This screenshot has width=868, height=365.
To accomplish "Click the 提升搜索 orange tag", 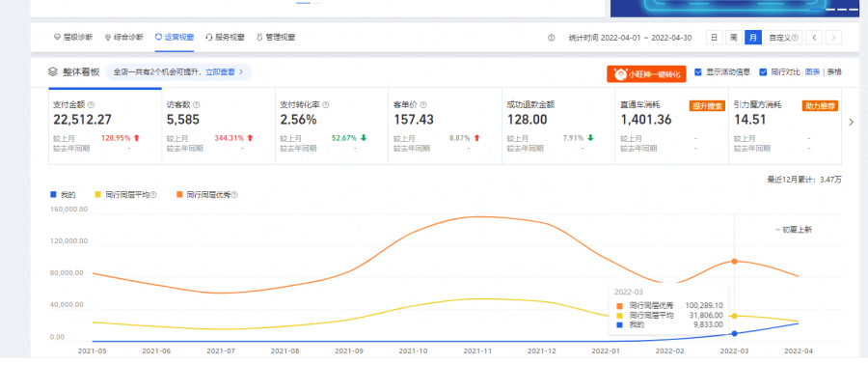I will [707, 106].
